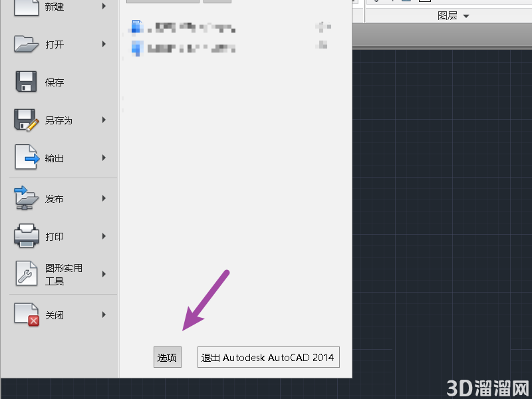
Task: Click the Save As (另存为) icon
Action: coord(26,120)
